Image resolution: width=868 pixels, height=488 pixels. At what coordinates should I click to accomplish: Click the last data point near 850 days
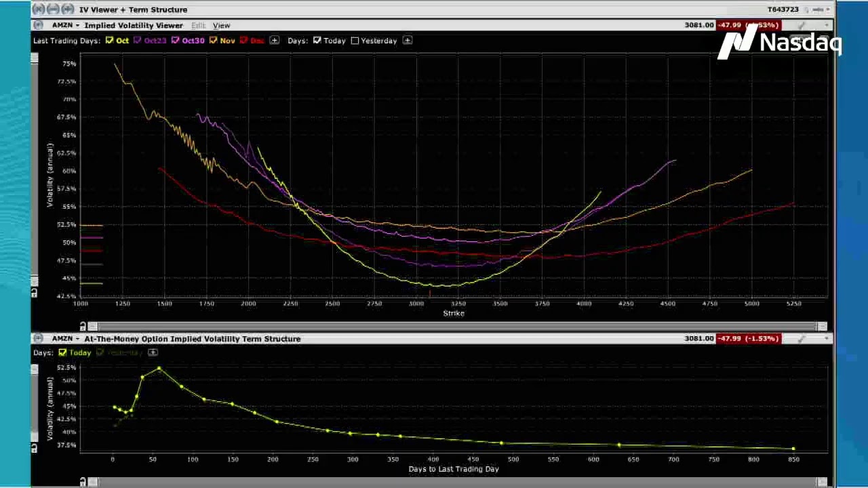coord(793,449)
